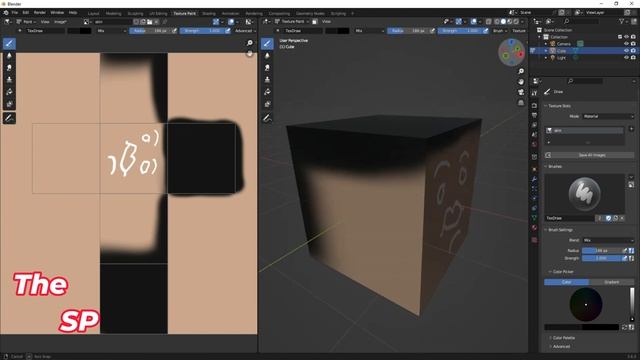Screen dimensions: 640x360
Task: Switch perspective/orthographic view in 3D viewport
Action: (x=521, y=103)
